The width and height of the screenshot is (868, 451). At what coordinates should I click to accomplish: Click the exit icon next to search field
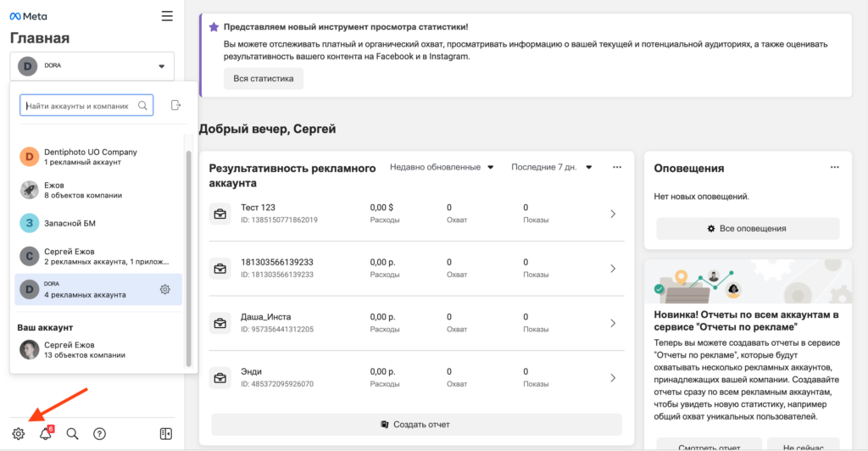tap(175, 105)
